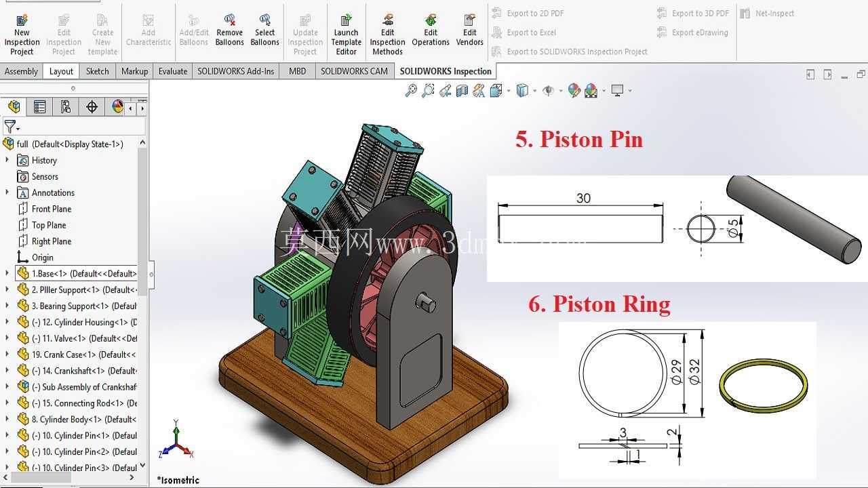Expand 15. Connecting Rod<1> node
Image resolution: width=868 pixels, height=488 pixels.
(7, 403)
